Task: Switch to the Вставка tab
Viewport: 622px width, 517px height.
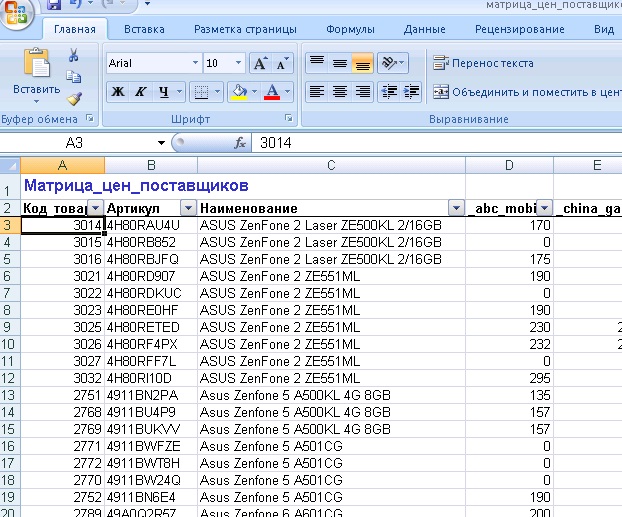Action: coord(144,29)
